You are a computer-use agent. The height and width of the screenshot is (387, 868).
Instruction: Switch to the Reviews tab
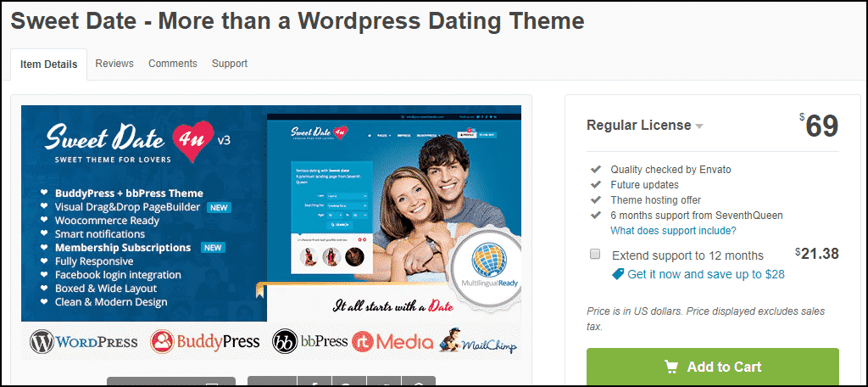[114, 63]
